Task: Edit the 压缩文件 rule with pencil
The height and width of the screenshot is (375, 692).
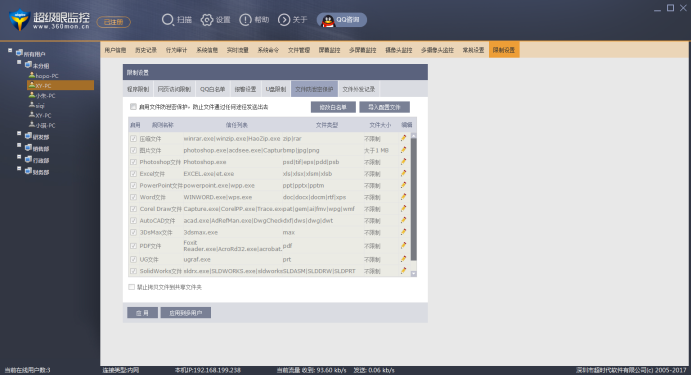Action: point(403,138)
